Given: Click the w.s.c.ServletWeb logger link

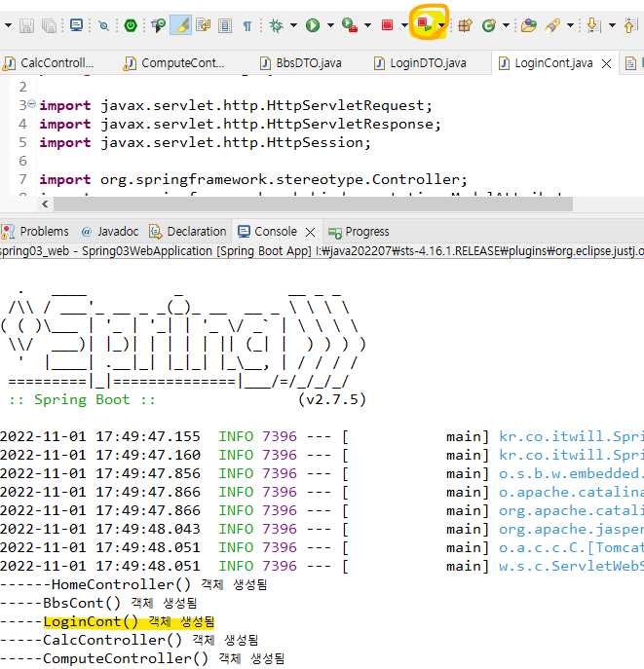Looking at the screenshot, I should tap(571, 566).
